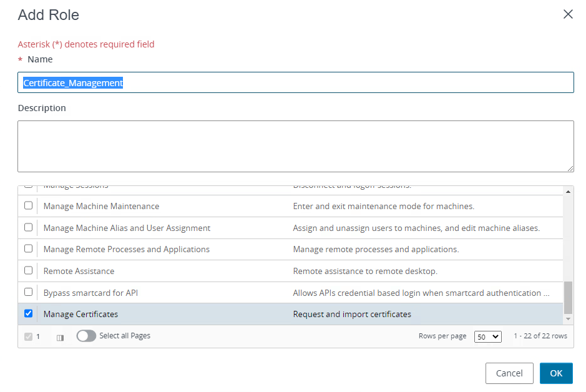Click 'Remote assistance to remote desktop.' description
The height and width of the screenshot is (392, 586).
click(x=365, y=271)
